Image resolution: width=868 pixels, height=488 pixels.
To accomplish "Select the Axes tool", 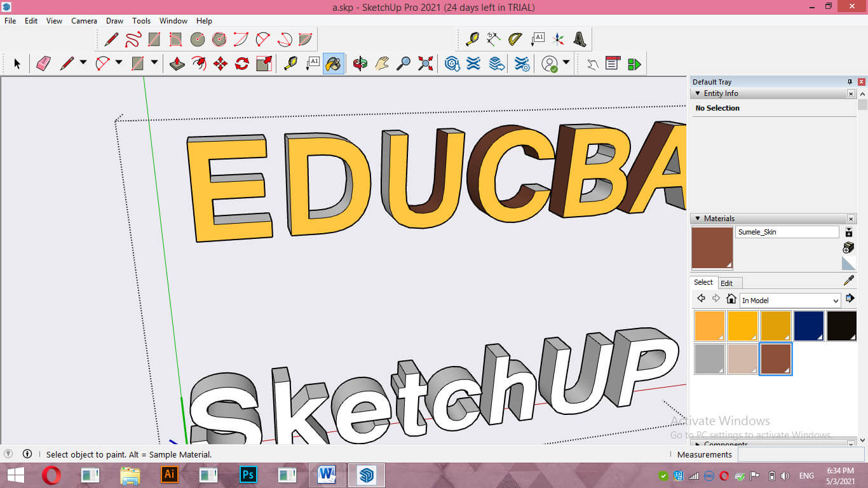I will 559,39.
